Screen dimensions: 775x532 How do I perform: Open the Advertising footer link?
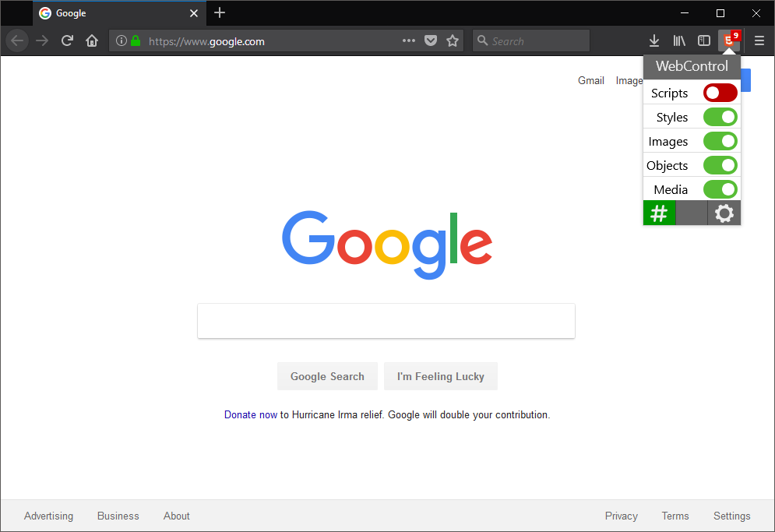pos(48,516)
